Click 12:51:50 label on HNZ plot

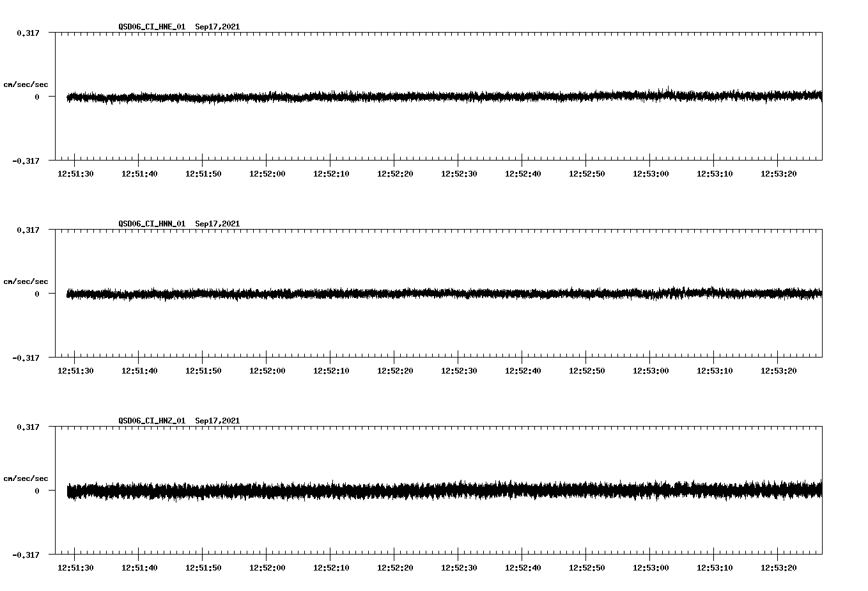[203, 568]
